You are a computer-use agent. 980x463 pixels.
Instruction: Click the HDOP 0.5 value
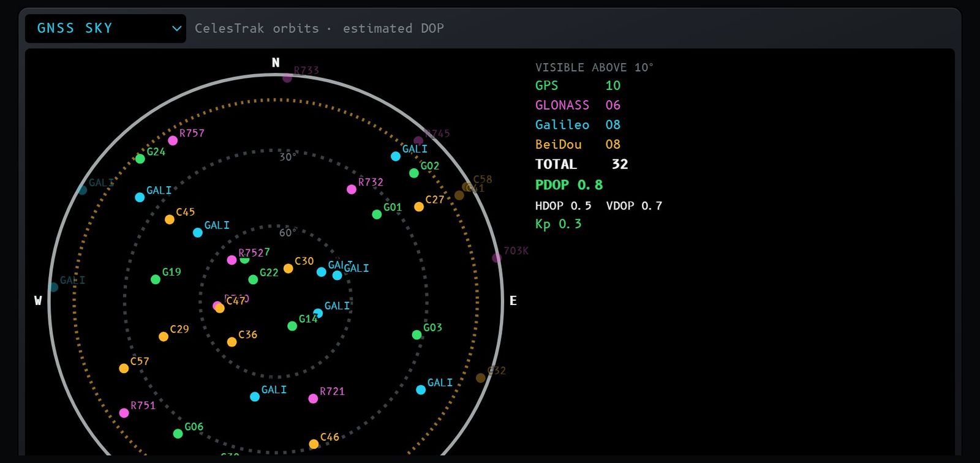563,206
